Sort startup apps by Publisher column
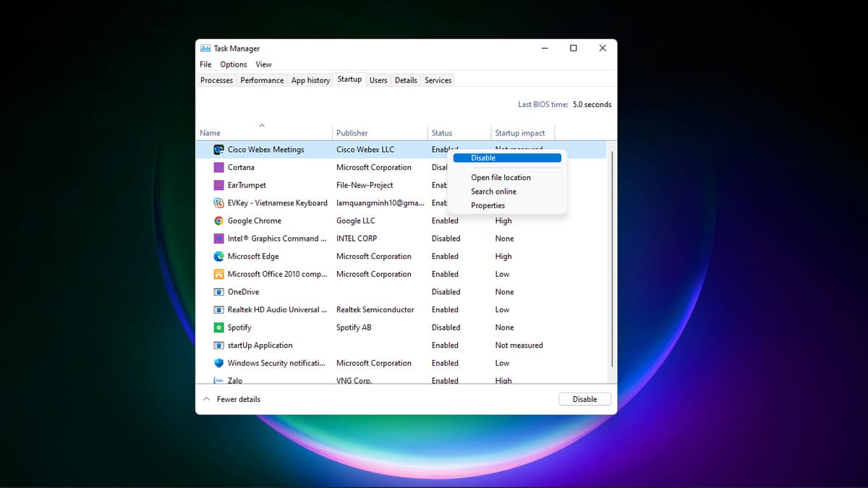The image size is (868, 488). pyautogui.click(x=352, y=132)
